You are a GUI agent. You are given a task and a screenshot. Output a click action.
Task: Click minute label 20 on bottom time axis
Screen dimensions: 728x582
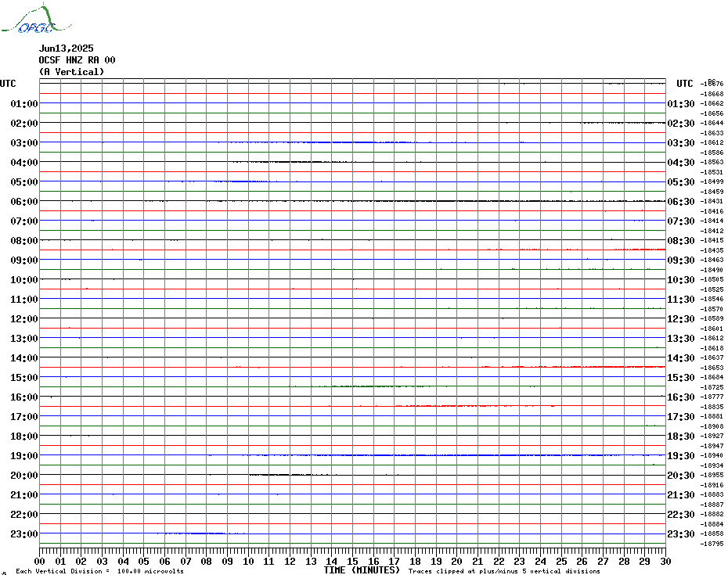coord(457,562)
